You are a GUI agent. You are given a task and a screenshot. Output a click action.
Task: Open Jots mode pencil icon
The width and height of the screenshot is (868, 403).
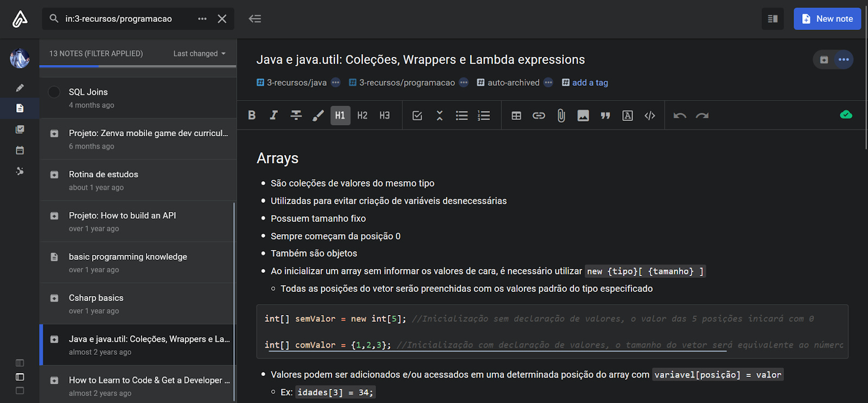pos(20,87)
